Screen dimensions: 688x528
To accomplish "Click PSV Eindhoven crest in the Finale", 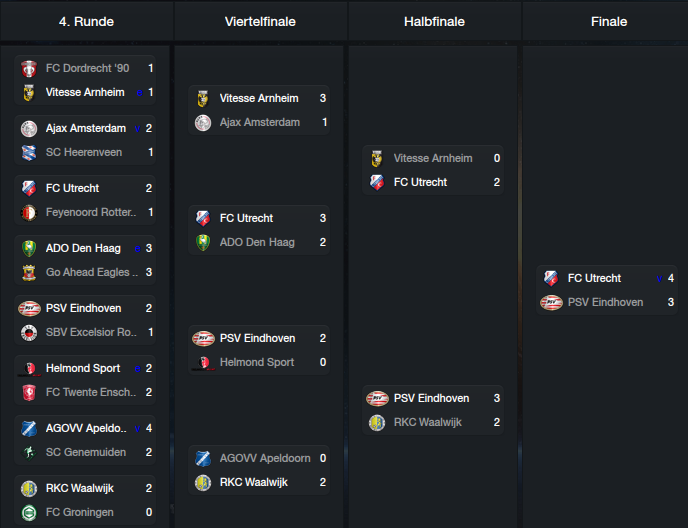I will coord(551,302).
